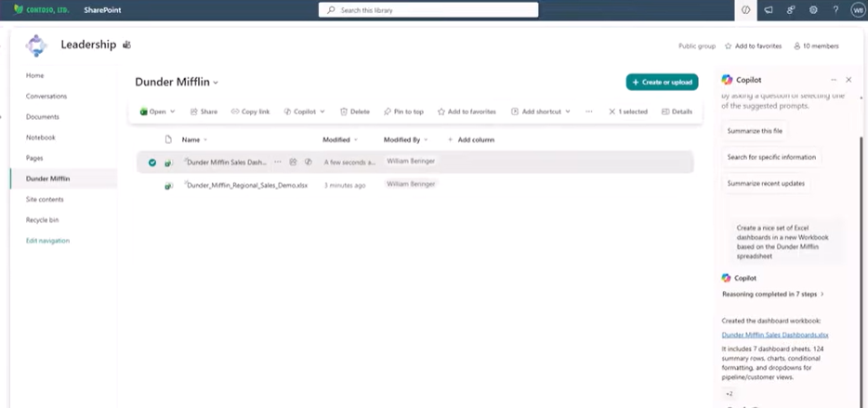868x408 pixels.
Task: Open the help question mark icon
Action: coord(835,10)
